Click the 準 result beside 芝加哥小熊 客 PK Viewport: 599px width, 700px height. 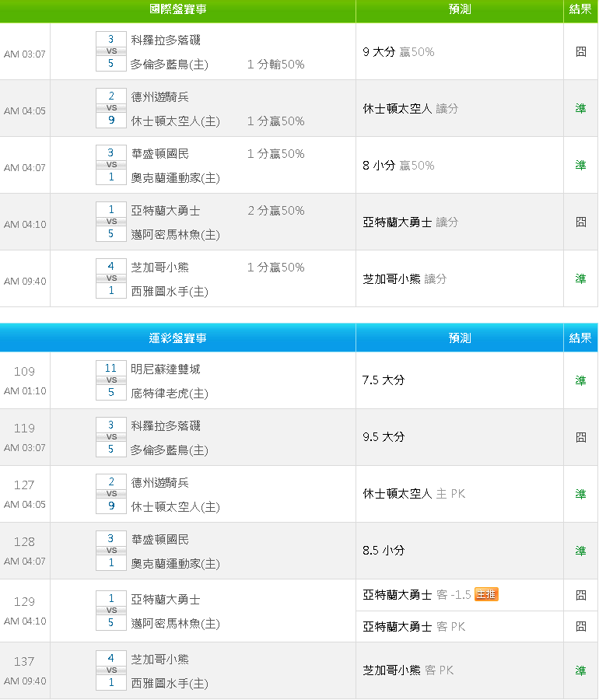[x=580, y=670]
